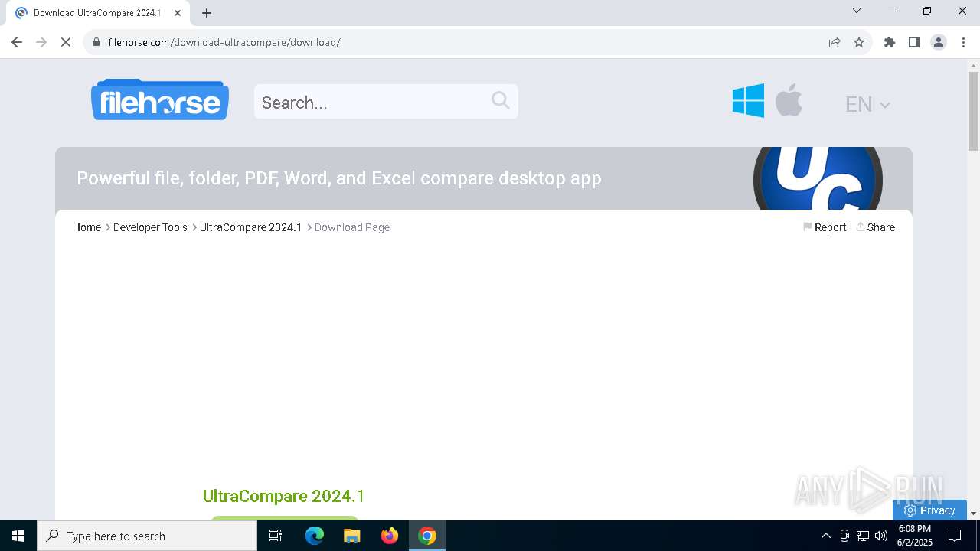Open the Chrome profile icon

coord(939,42)
